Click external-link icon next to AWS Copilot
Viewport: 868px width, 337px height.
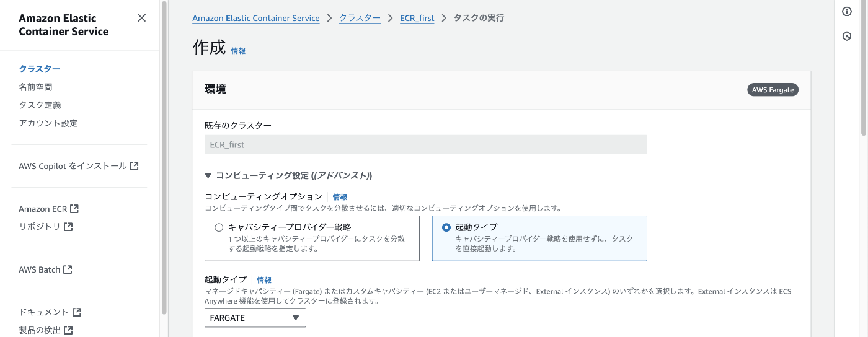point(134,166)
